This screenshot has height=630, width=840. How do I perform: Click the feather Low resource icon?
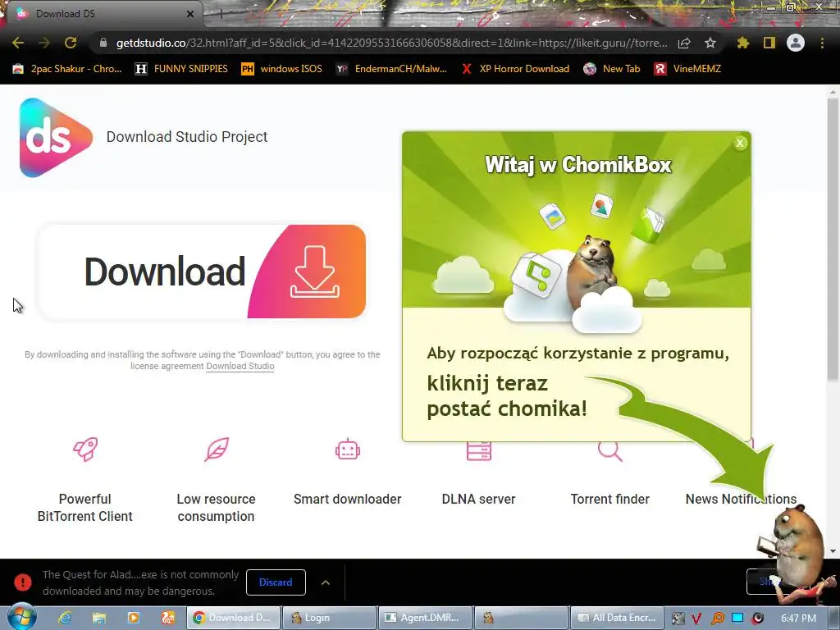point(217,449)
